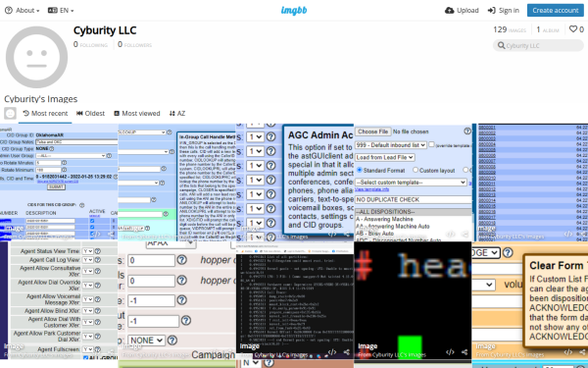Click share icon on Clear Form thumbnail
This screenshot has height=368, width=588.
[x=583, y=352]
